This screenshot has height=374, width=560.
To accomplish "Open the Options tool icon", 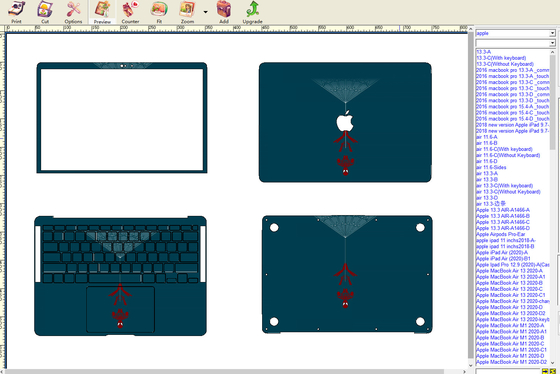I will click(x=73, y=12).
